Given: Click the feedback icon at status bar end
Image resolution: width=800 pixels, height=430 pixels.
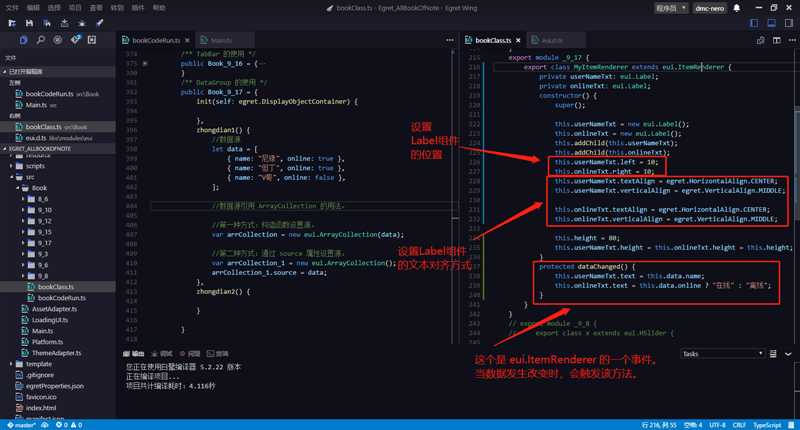Looking at the screenshot, I should (791, 425).
